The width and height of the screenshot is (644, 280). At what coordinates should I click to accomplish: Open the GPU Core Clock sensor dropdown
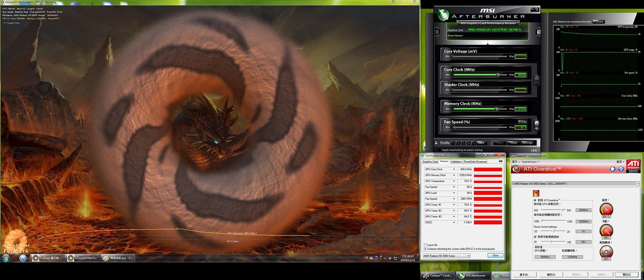[x=454, y=169]
